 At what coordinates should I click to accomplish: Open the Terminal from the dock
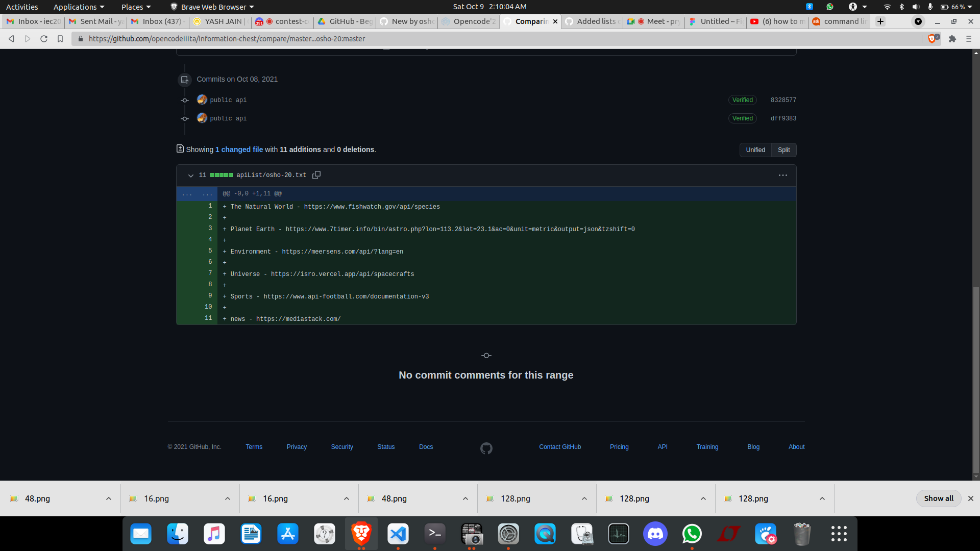[434, 534]
